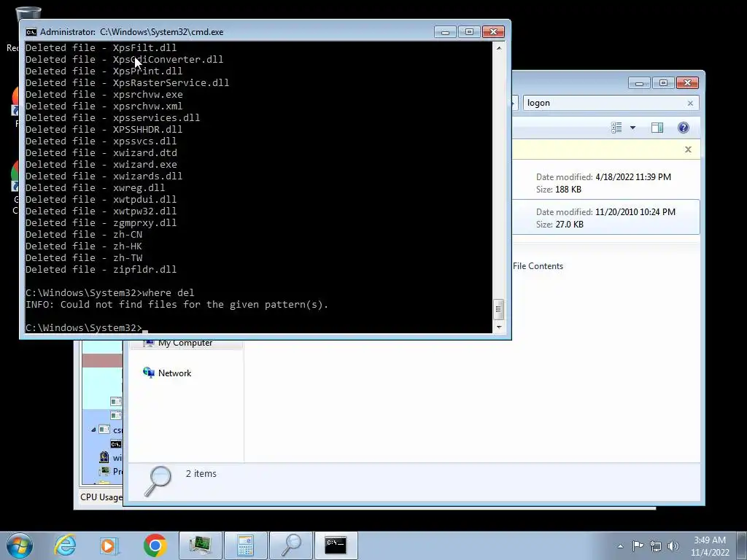
Task: Show hidden tray icons arrow
Action: pyautogui.click(x=620, y=546)
